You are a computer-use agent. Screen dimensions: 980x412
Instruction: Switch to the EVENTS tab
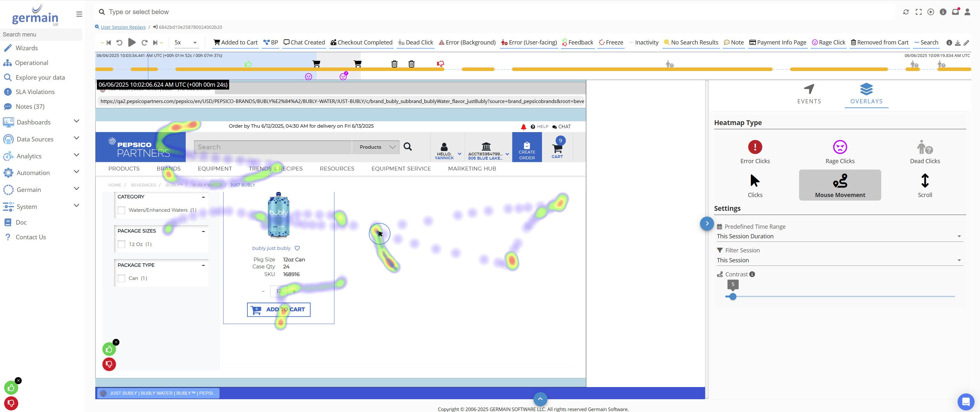coord(809,94)
